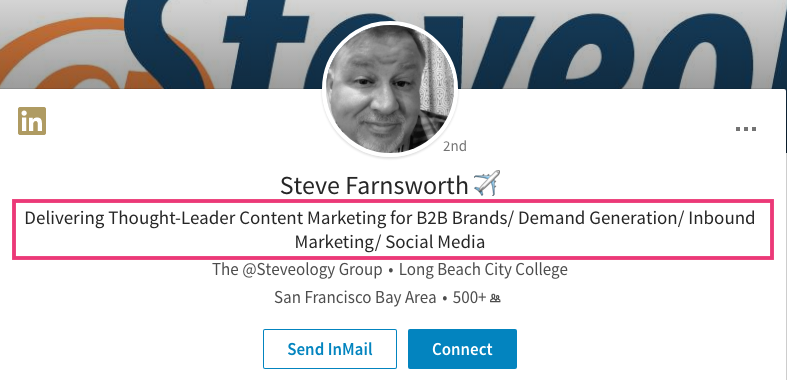Click the San Francisco Bay Area location
Screen dimensions: 787x380
pyautogui.click(x=355, y=298)
